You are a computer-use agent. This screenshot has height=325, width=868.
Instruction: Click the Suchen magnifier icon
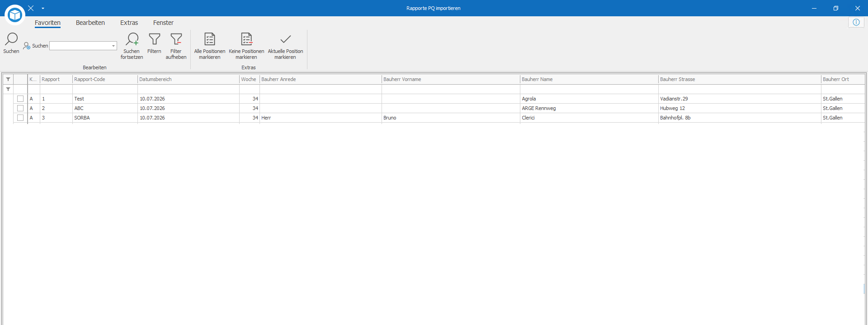coord(11,39)
